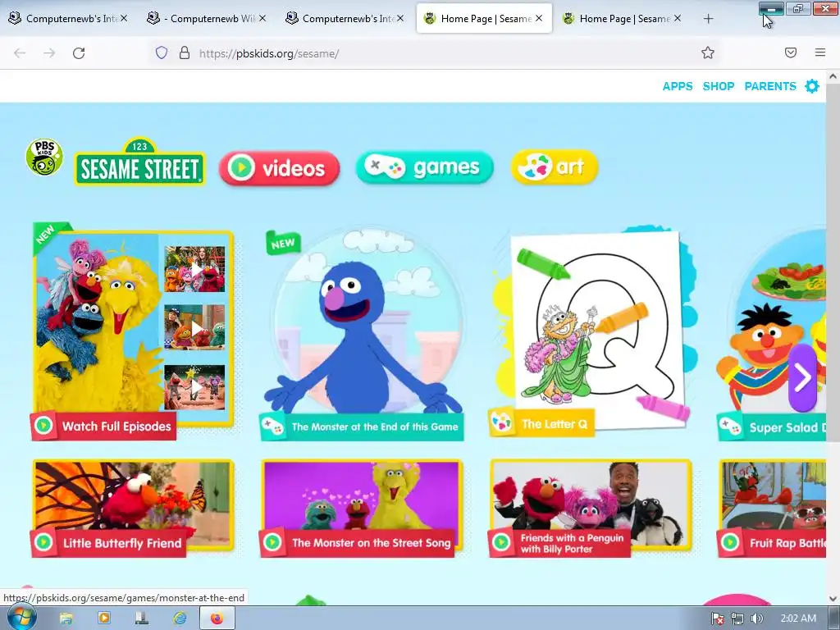840x630 pixels.
Task: Click play icon on Friends with a Penguin label
Action: coord(501,543)
